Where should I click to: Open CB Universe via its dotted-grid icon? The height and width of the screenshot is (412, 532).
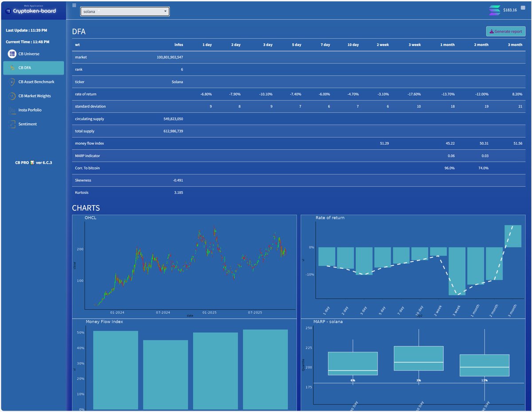[x=12, y=54]
